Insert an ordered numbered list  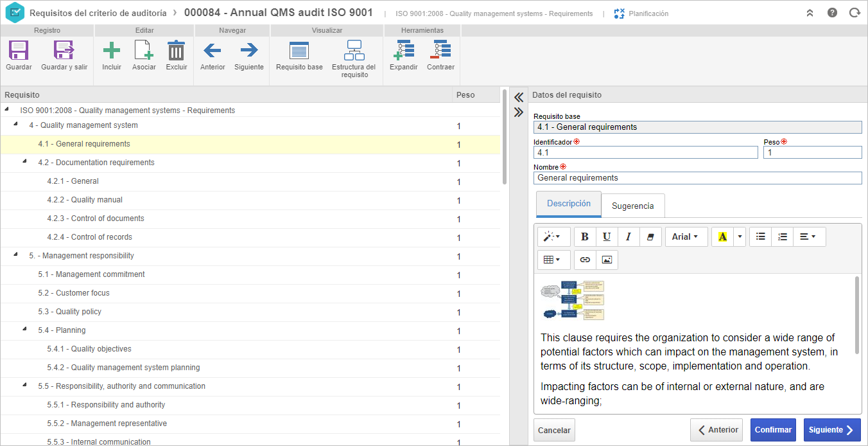[783, 236]
